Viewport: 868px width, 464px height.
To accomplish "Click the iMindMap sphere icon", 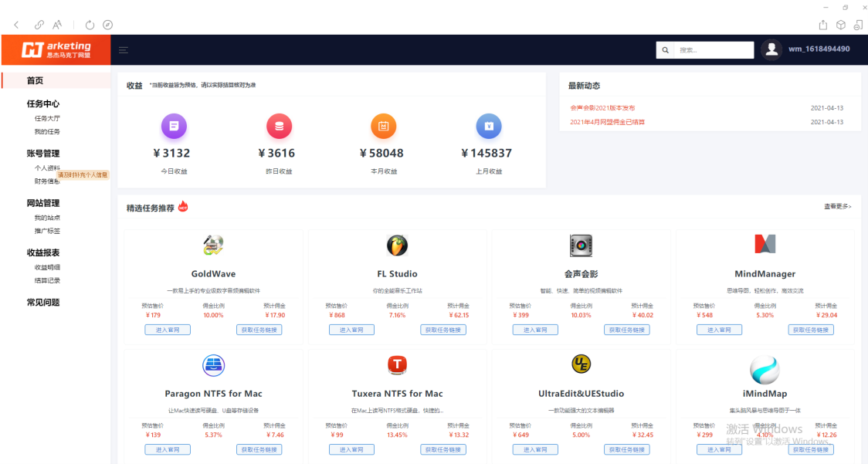I will click(x=765, y=369).
